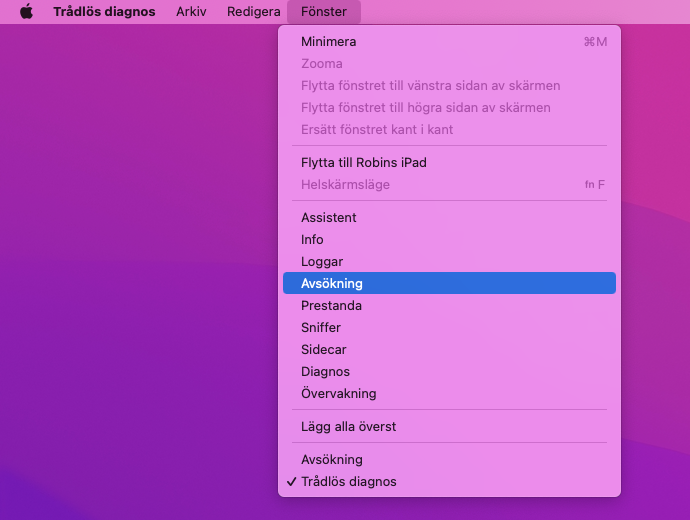The height and width of the screenshot is (520, 690).
Task: Open the Sniffer window
Action: (320, 328)
